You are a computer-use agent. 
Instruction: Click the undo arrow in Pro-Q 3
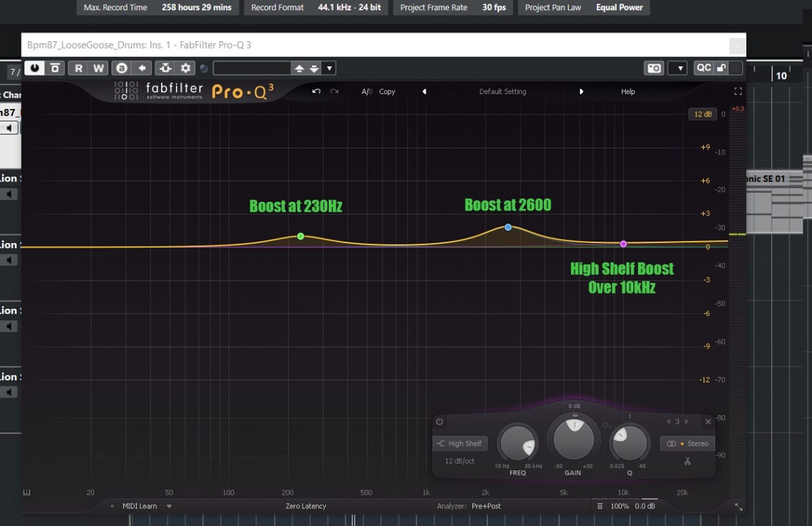click(x=316, y=91)
